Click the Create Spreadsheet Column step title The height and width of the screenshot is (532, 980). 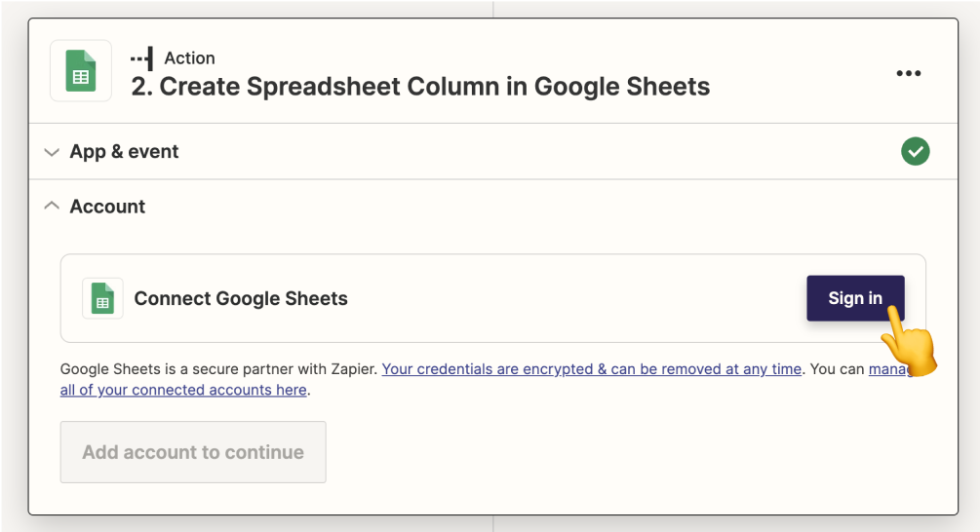click(420, 86)
